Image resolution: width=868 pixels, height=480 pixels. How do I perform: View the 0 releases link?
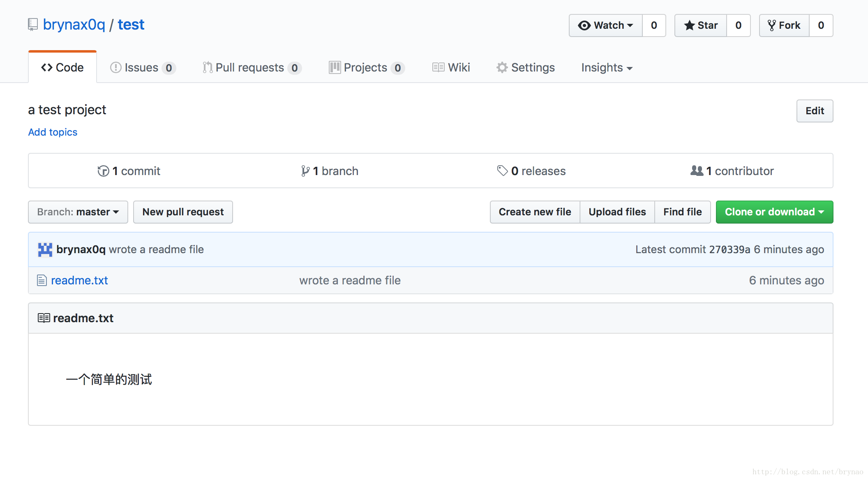point(531,171)
